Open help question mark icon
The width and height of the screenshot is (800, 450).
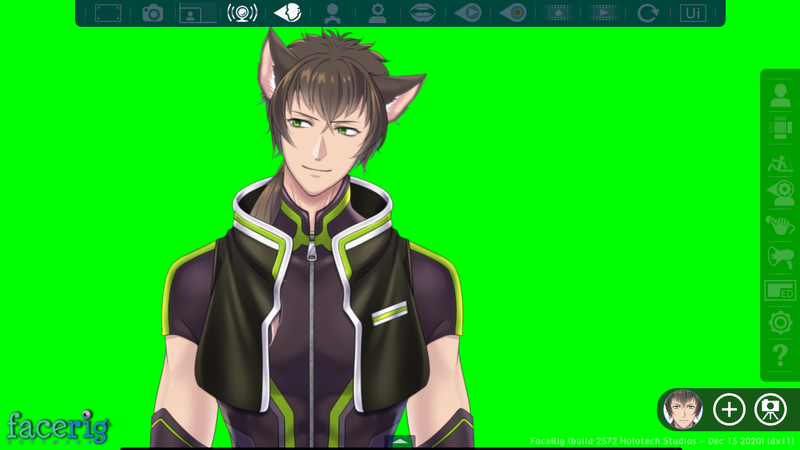click(780, 355)
